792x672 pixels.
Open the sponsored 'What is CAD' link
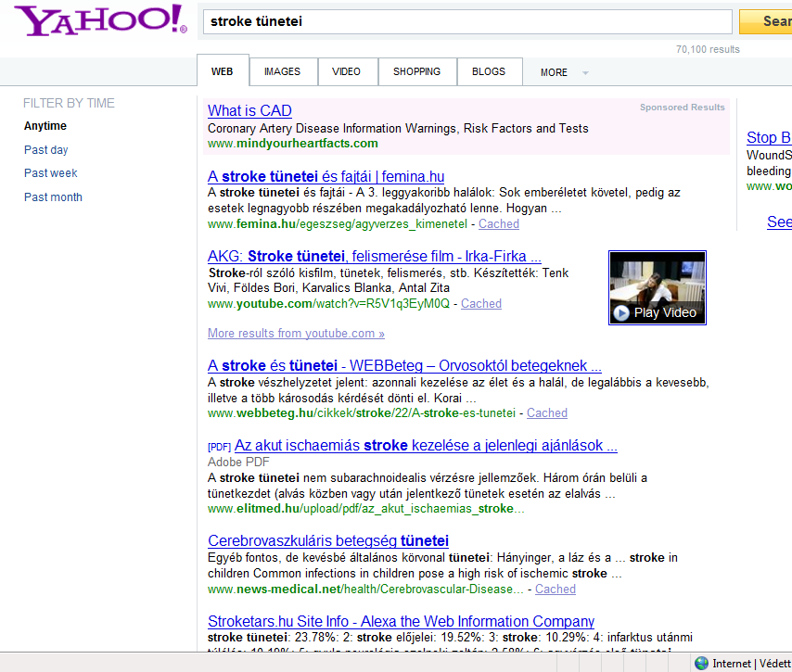249,110
